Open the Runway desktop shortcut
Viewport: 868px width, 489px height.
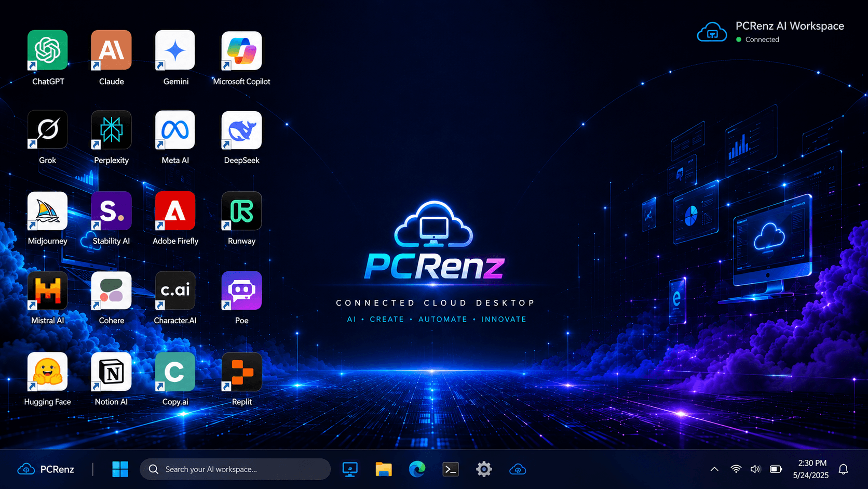coord(241,211)
